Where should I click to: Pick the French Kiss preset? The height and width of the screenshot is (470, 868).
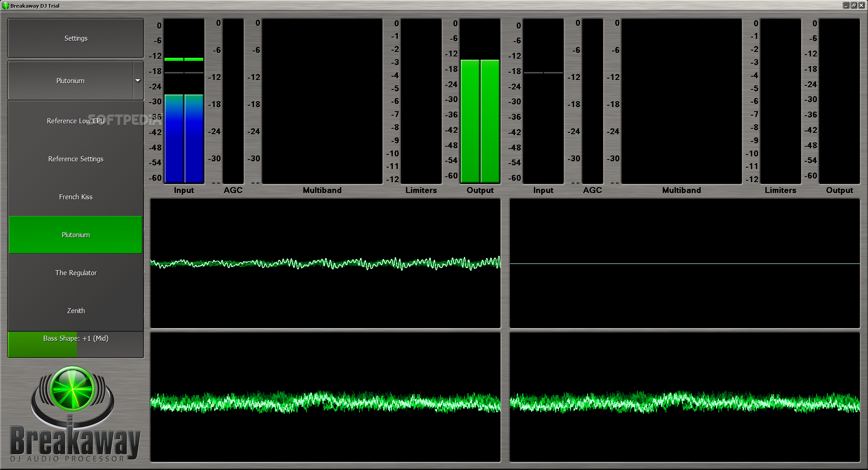75,197
